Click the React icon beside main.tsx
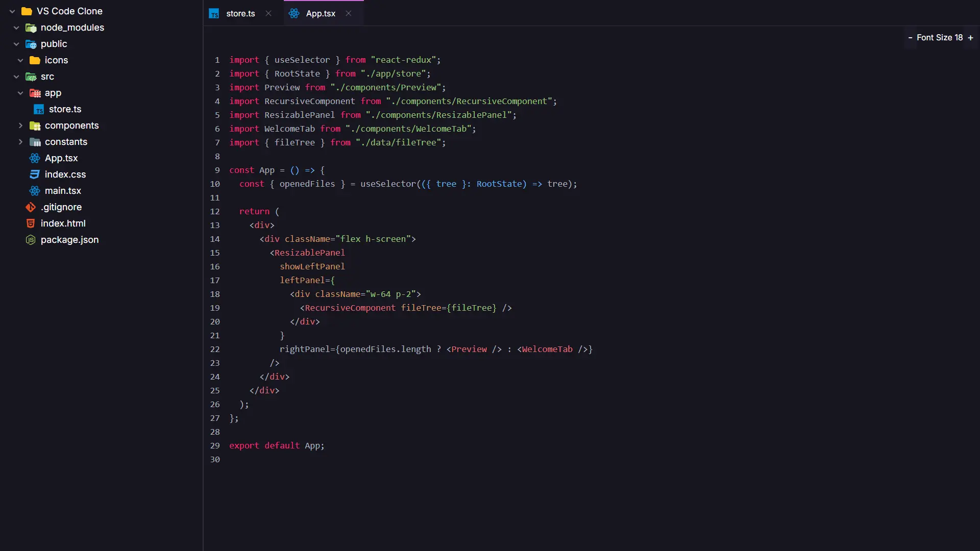980x551 pixels. pyautogui.click(x=35, y=191)
